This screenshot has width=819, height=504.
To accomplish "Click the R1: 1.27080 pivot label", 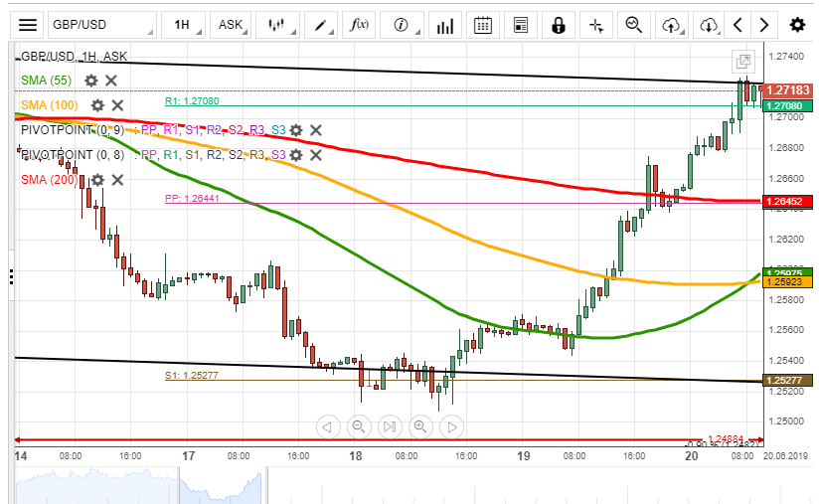I will click(x=192, y=100).
